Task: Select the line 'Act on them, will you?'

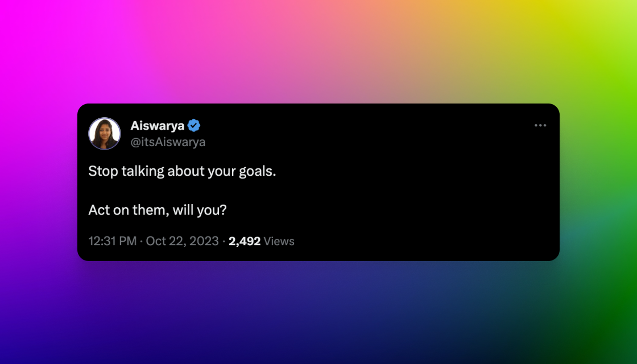Action: [157, 210]
